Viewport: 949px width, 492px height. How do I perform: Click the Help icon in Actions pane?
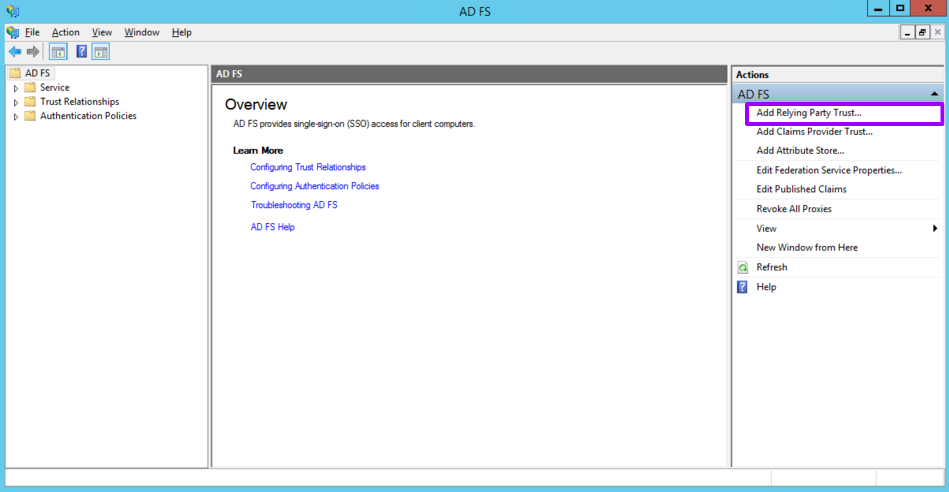(743, 287)
